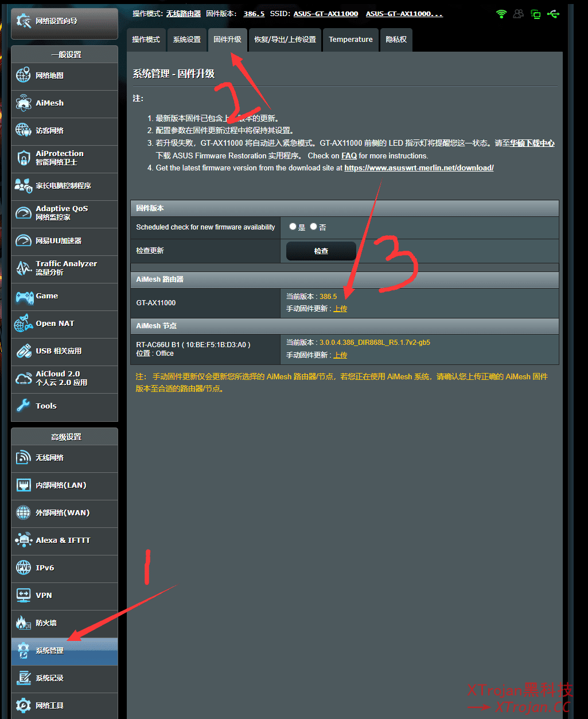Open the AiProtection shield icon
The image size is (588, 719).
(x=24, y=158)
